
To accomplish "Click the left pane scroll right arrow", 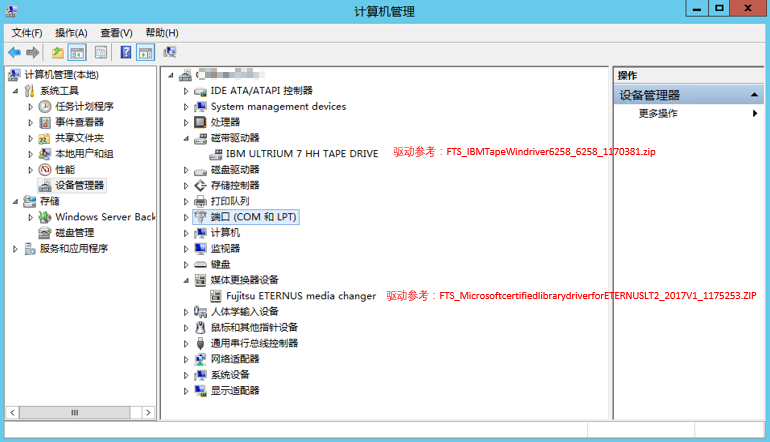I will pos(148,413).
